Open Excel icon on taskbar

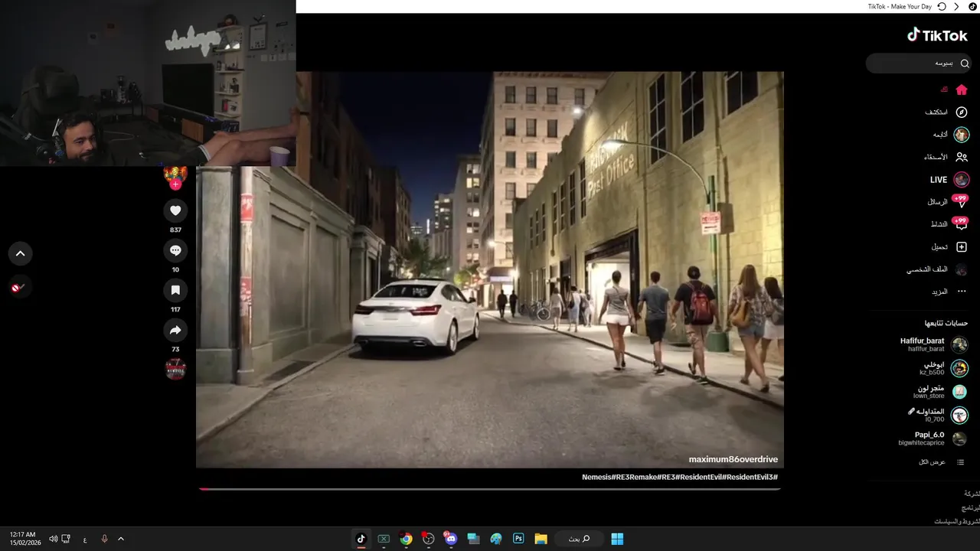tap(384, 539)
